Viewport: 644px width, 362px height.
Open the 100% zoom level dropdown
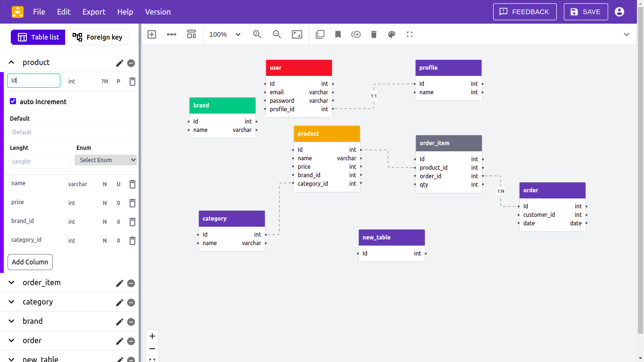[x=225, y=34]
